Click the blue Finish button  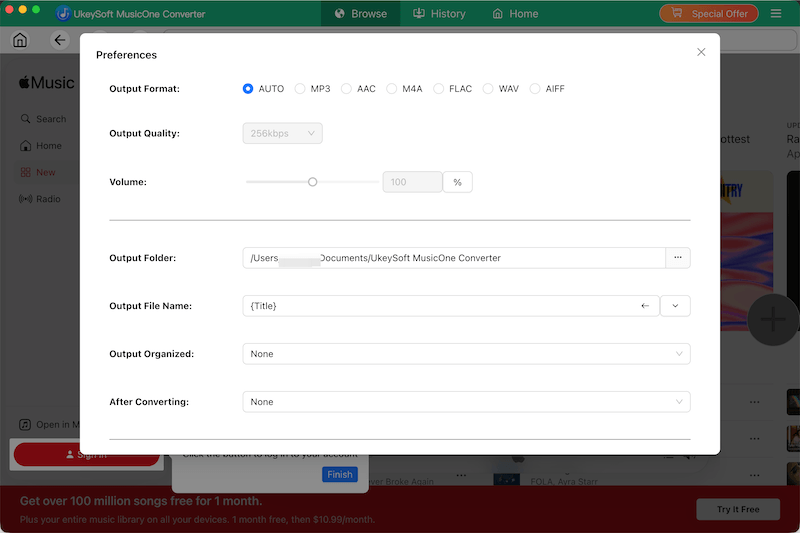point(340,474)
